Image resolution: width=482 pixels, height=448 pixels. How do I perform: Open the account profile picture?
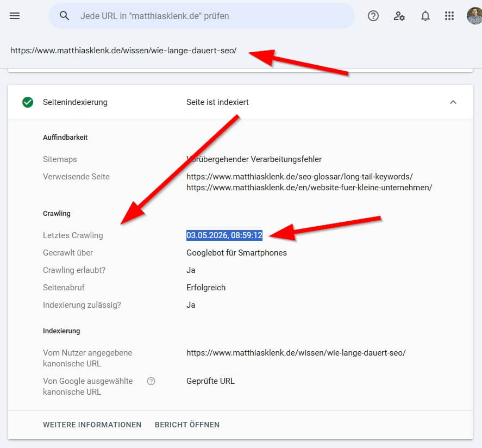(x=474, y=16)
